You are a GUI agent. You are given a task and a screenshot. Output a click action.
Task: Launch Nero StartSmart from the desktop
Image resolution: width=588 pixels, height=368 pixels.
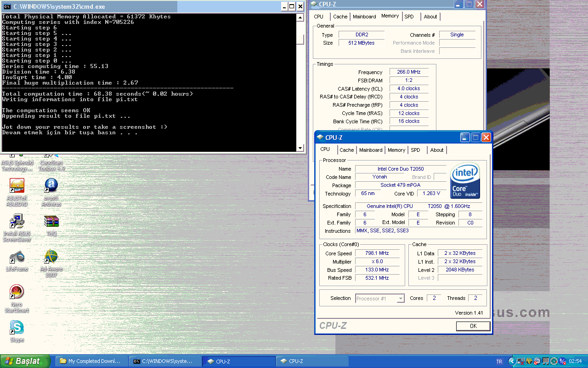coord(17,299)
